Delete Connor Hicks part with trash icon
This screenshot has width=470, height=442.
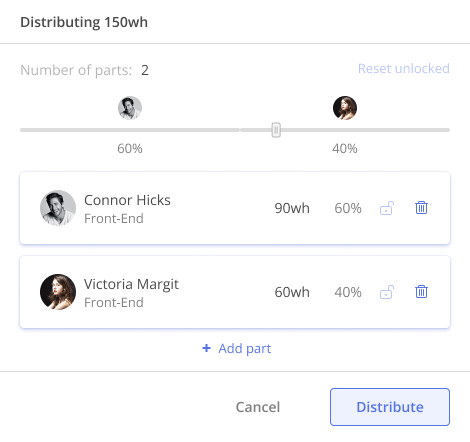421,208
